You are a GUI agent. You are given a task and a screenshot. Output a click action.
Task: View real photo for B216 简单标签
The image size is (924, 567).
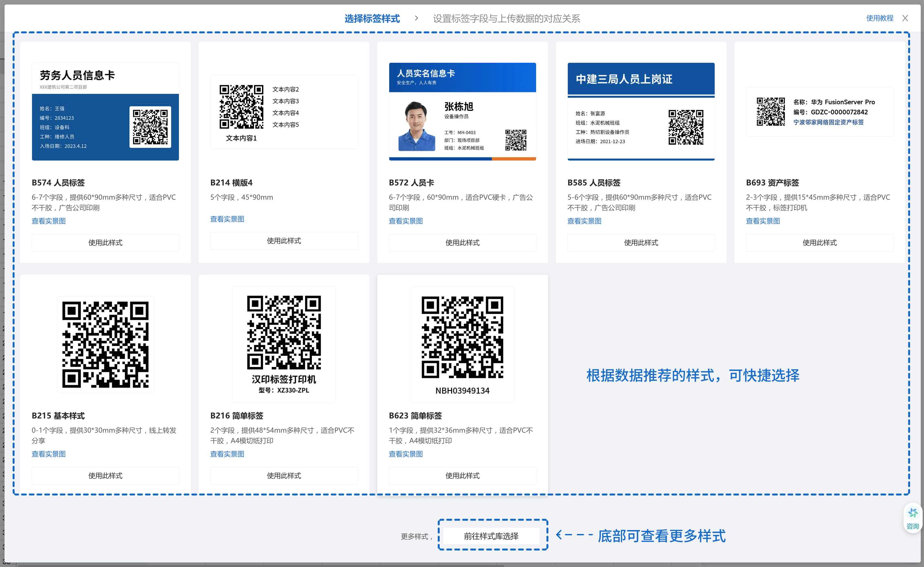pos(227,454)
